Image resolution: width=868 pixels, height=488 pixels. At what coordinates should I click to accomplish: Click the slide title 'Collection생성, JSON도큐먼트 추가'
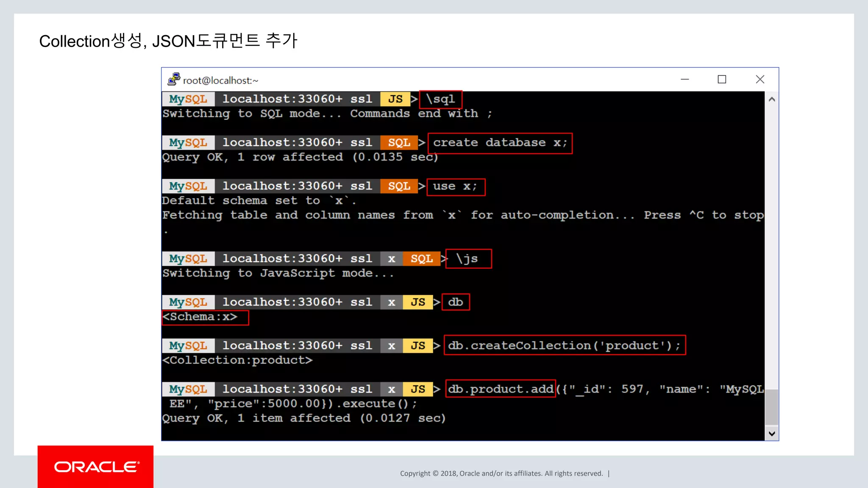click(x=168, y=41)
